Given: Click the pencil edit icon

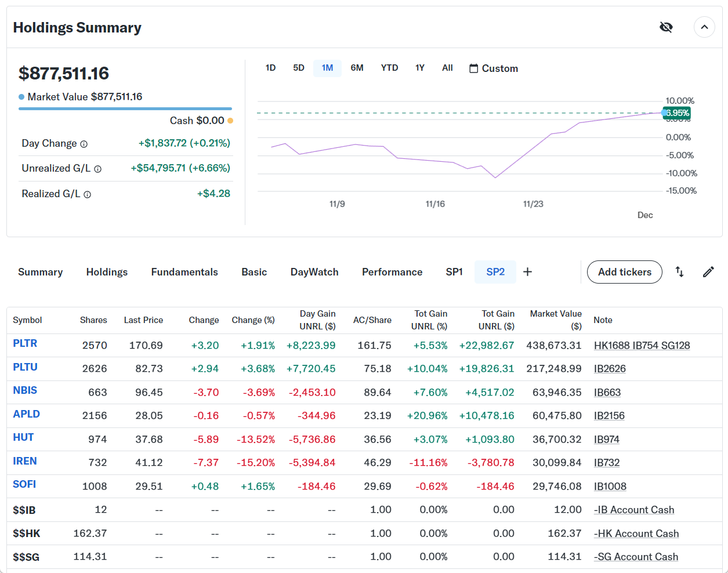Looking at the screenshot, I should coord(708,272).
